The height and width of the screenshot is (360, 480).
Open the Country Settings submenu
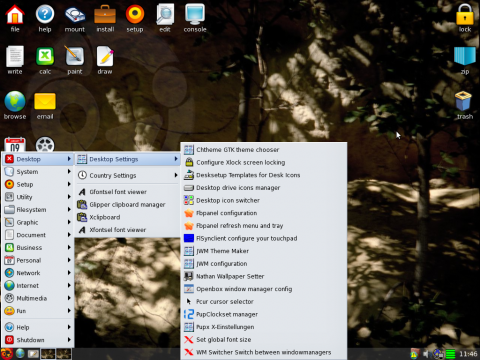tap(128, 175)
